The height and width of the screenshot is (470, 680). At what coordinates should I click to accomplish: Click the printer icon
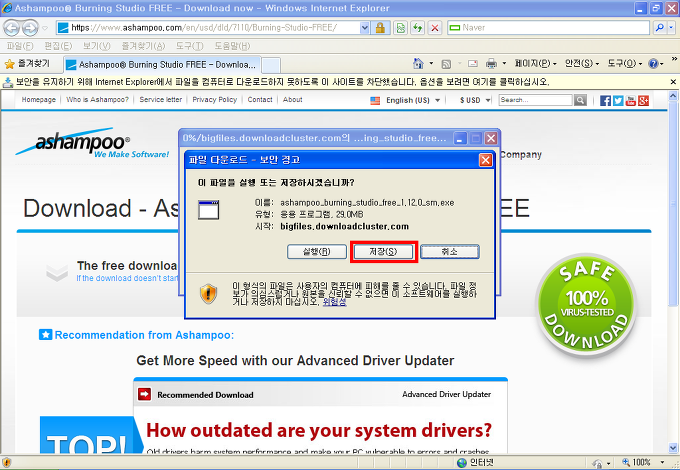(x=491, y=64)
